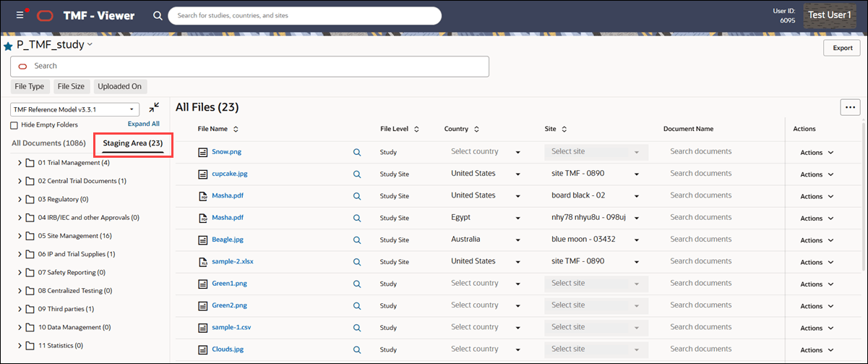Select the 10 Data Management (0) folder
Screen dimensions: 868x364
tap(74, 327)
